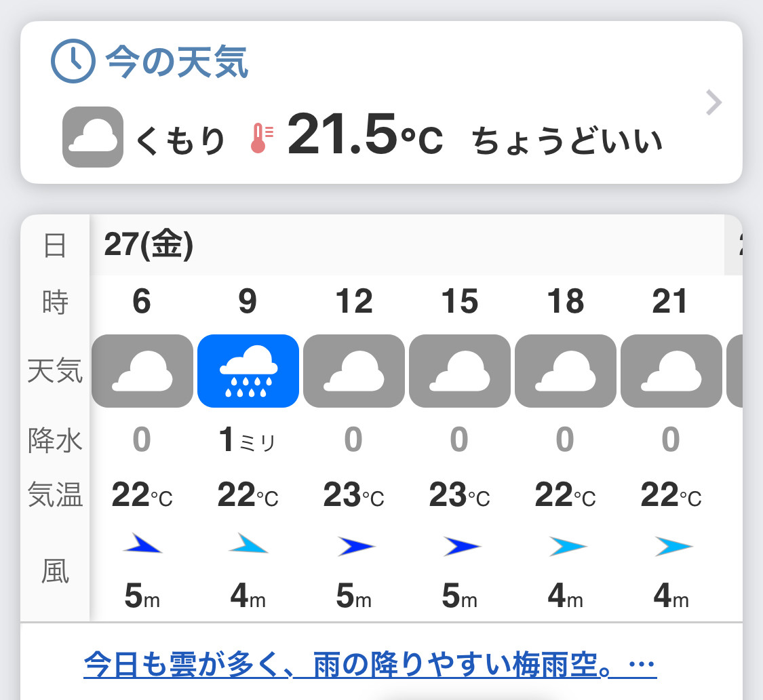Click the 5m wind speed at 15時
This screenshot has height=700, width=763.
coord(459,596)
